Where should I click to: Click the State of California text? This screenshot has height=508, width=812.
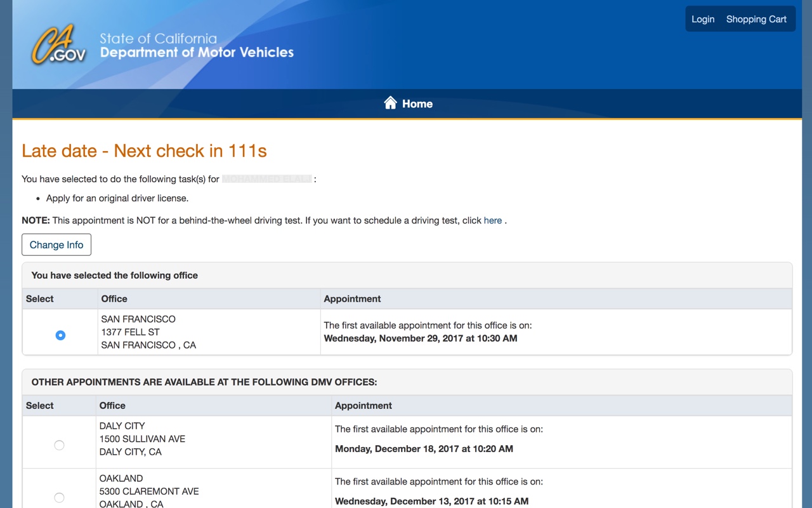click(x=158, y=38)
